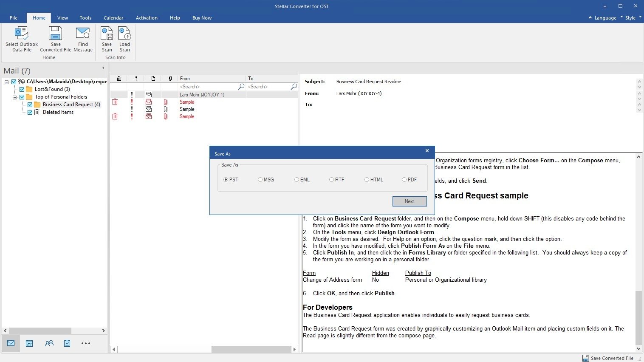Sort by importance column exclamation header
This screenshot has width=644, height=362.
pyautogui.click(x=136, y=79)
